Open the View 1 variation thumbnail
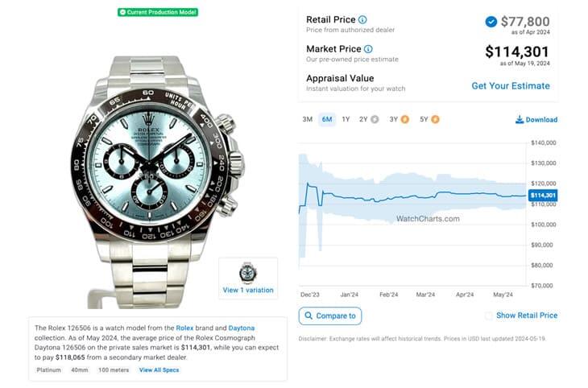Screen dimensions: 588x388 coord(248,279)
